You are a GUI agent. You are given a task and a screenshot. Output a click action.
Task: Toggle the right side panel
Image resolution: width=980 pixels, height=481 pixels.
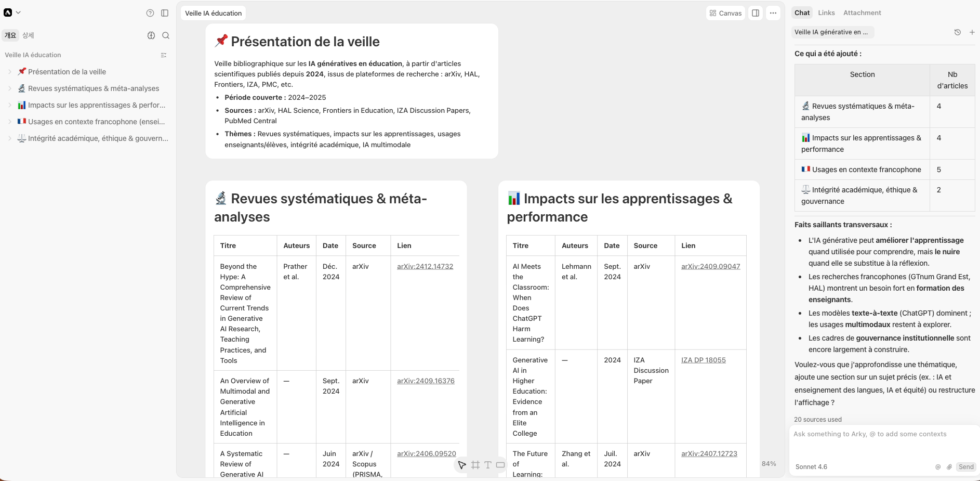[x=756, y=13]
